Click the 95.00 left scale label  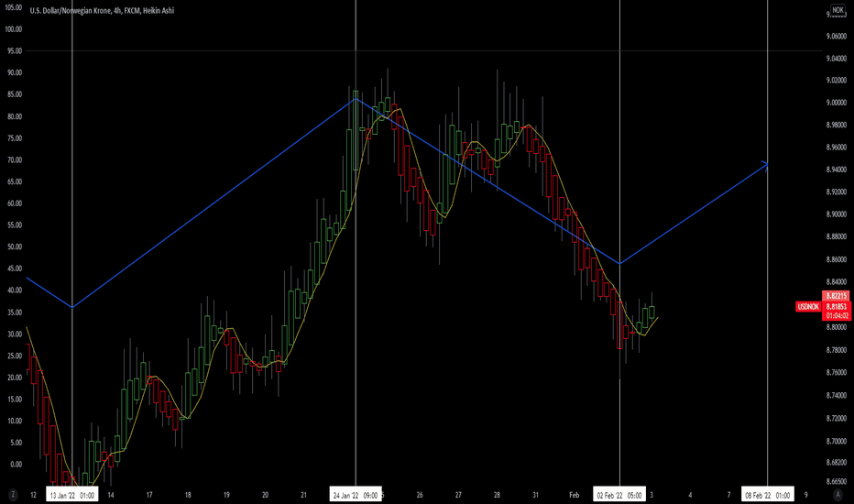tap(15, 50)
